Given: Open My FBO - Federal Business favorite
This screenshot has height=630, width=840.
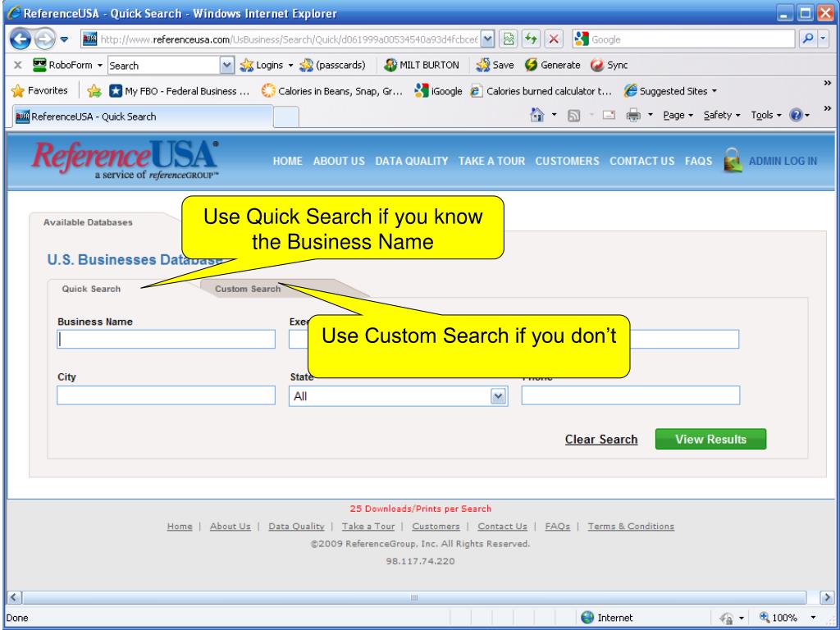Looking at the screenshot, I should (x=180, y=91).
